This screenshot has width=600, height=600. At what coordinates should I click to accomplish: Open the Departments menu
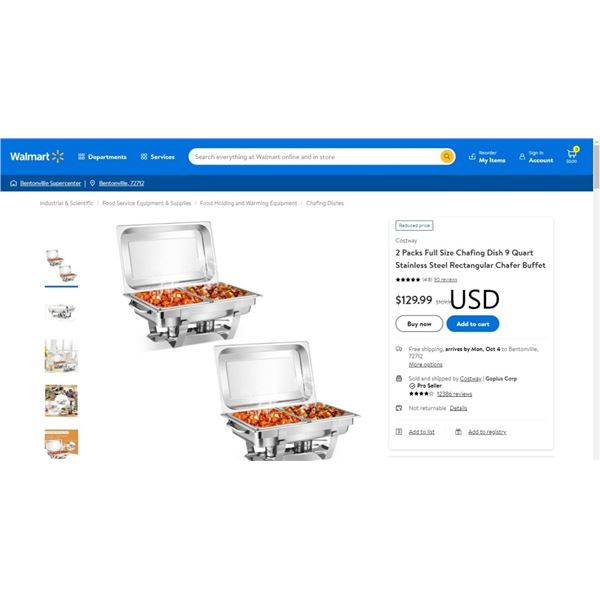point(102,157)
